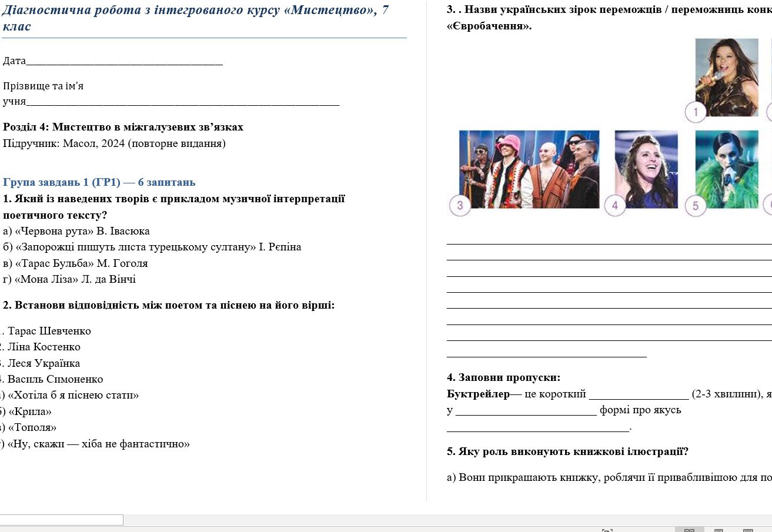Click the line 'Підручник: Масол, 2024 (повторне видання)'

[114, 143]
